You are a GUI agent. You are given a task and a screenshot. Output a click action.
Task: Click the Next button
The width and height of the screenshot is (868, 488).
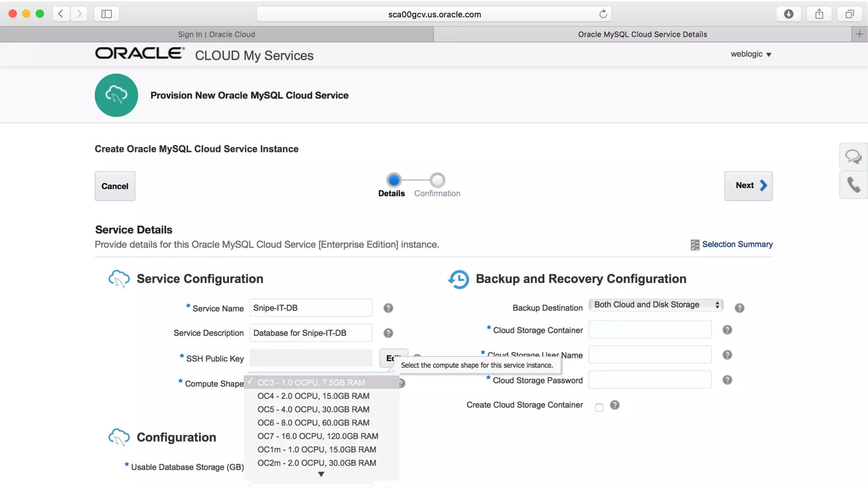coord(748,186)
